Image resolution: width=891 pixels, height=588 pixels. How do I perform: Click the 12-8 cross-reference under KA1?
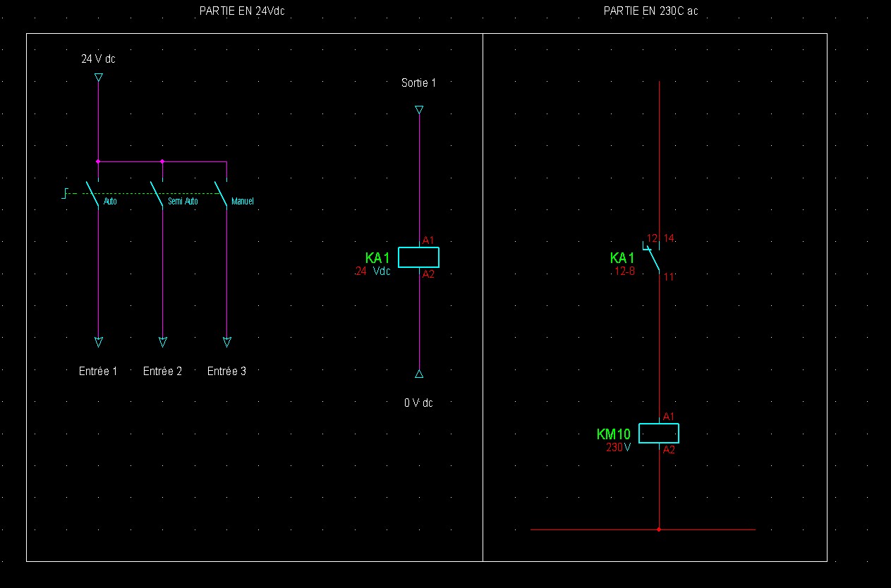click(x=624, y=271)
